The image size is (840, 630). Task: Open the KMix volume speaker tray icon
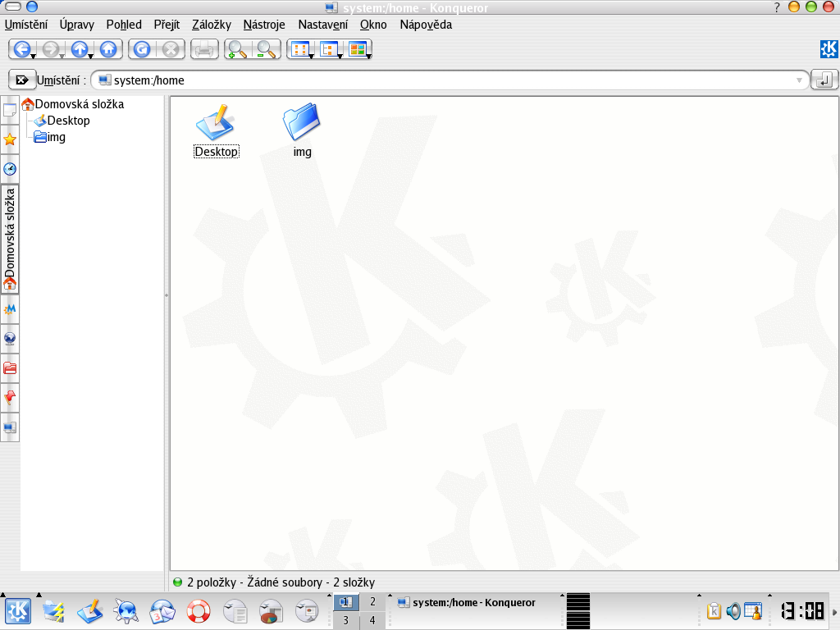coord(733,611)
